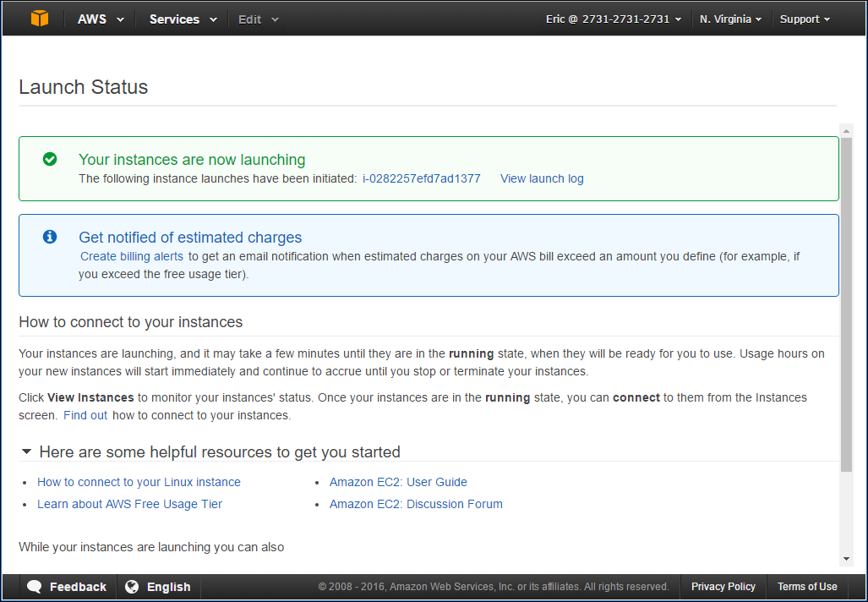Click View launch log link

tap(542, 178)
